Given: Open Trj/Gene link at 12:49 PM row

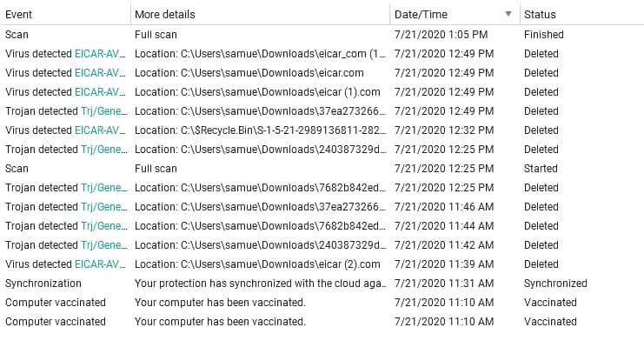Looking at the screenshot, I should pyautogui.click(x=104, y=111).
